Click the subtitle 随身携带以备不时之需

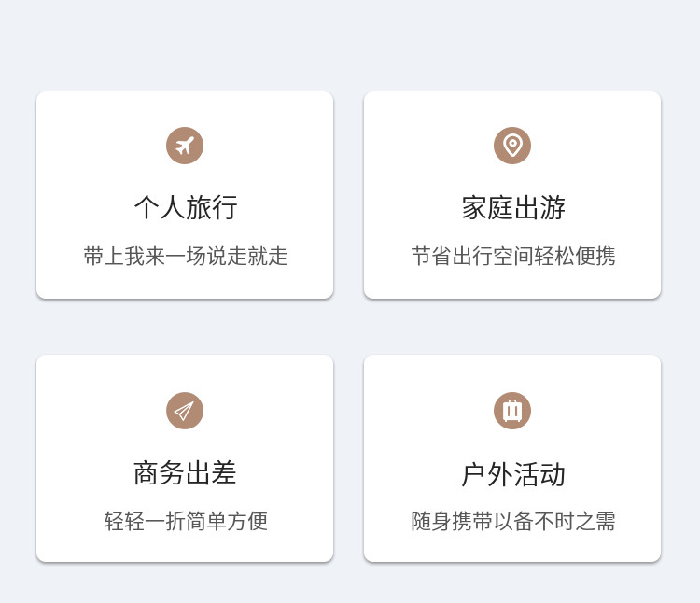[x=513, y=521]
